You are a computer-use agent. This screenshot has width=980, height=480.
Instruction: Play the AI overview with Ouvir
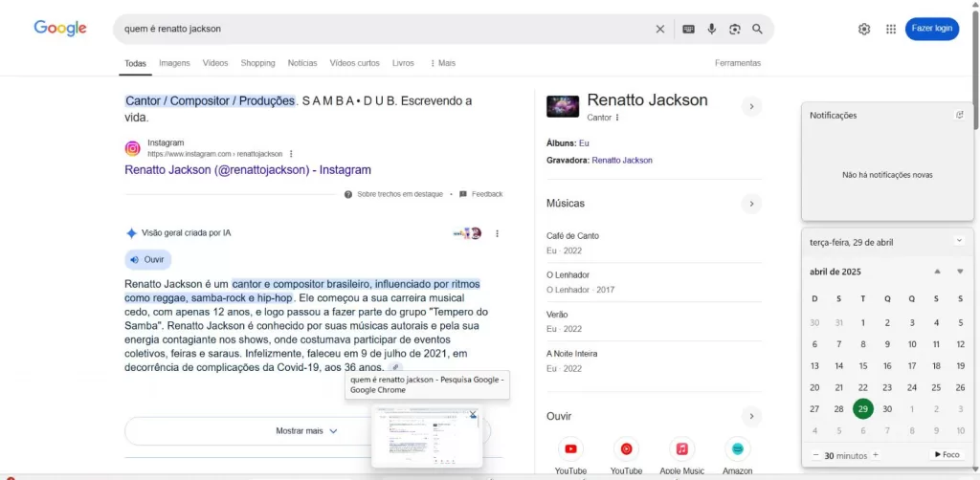[147, 259]
